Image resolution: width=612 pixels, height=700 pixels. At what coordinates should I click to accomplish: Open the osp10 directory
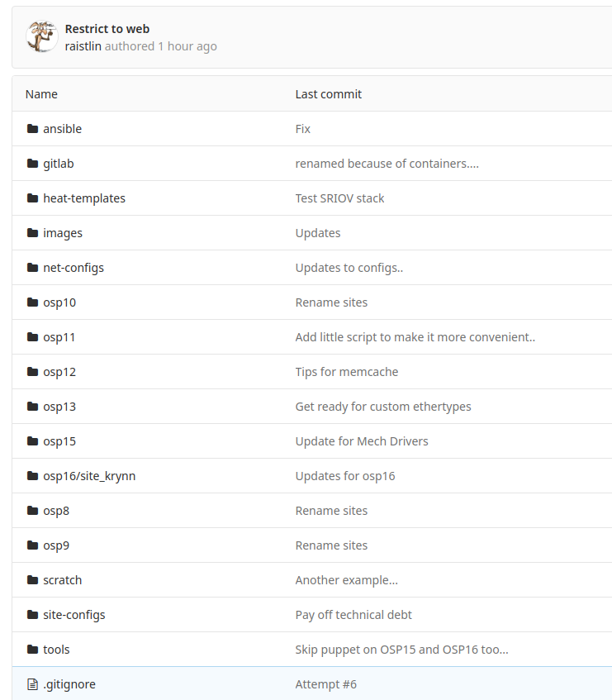(59, 302)
